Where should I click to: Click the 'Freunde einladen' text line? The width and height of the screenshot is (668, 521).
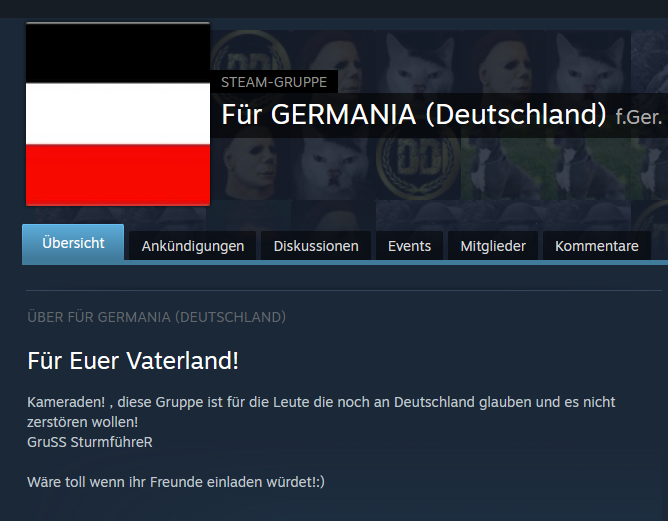[176, 482]
